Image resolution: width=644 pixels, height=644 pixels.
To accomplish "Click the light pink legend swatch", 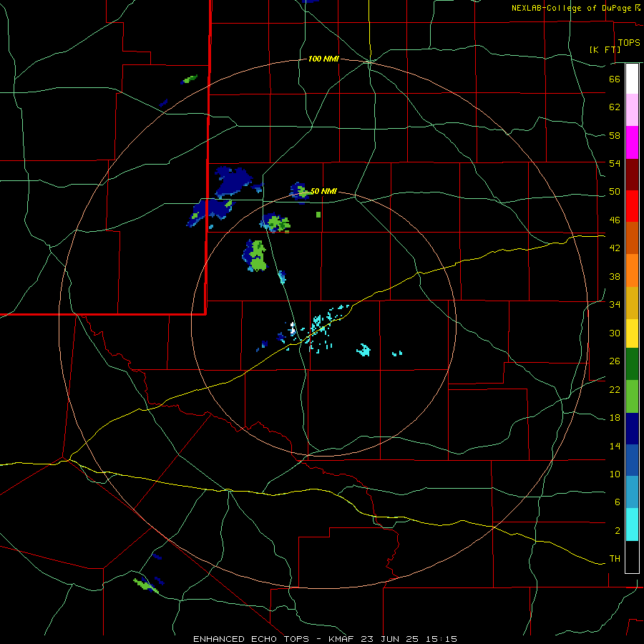I will pyautogui.click(x=632, y=110).
